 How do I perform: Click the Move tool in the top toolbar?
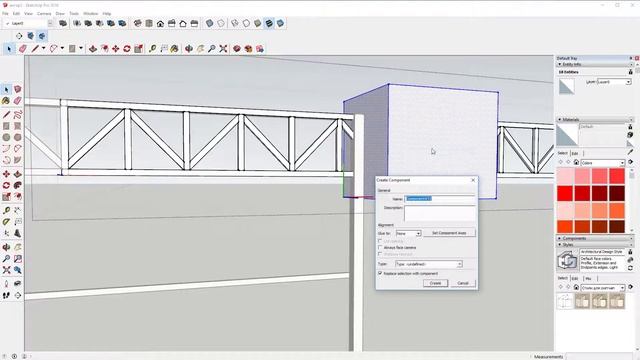[x=116, y=49]
